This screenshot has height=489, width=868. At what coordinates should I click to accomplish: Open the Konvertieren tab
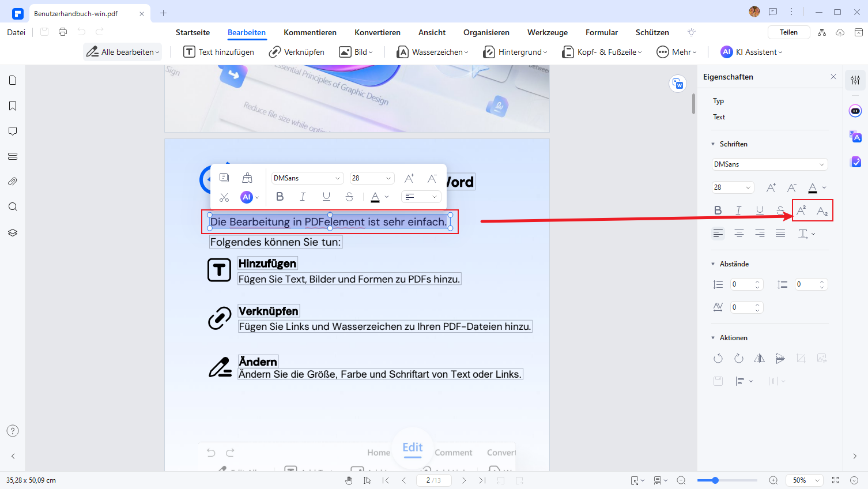coord(378,32)
